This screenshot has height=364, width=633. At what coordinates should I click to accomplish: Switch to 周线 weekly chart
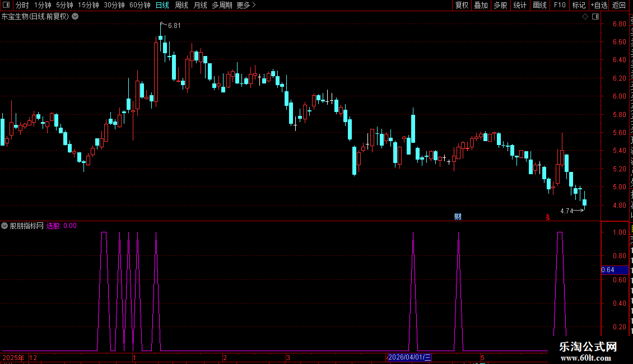pyautogui.click(x=181, y=5)
